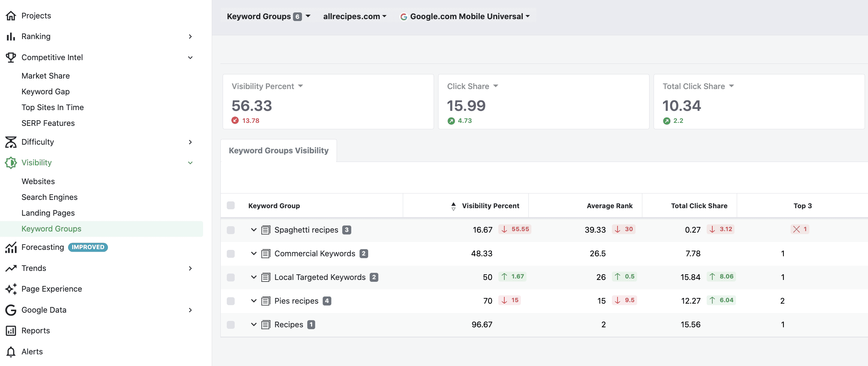Viewport: 868px width, 366px height.
Task: Click the Reports icon in the sidebar
Action: click(x=11, y=331)
